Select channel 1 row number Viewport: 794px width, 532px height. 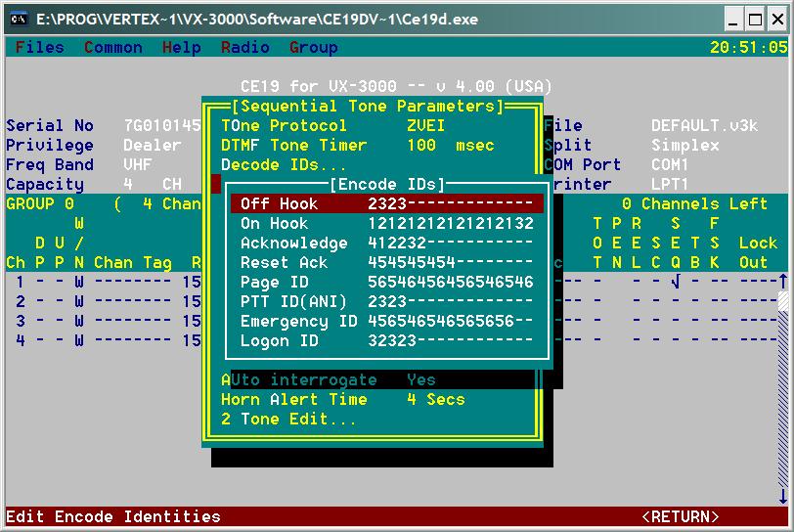coord(20,282)
